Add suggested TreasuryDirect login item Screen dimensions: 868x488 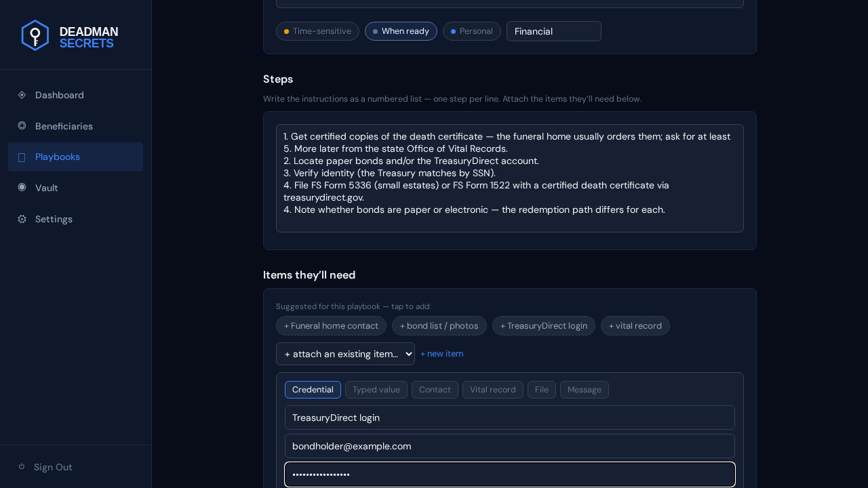pos(544,325)
